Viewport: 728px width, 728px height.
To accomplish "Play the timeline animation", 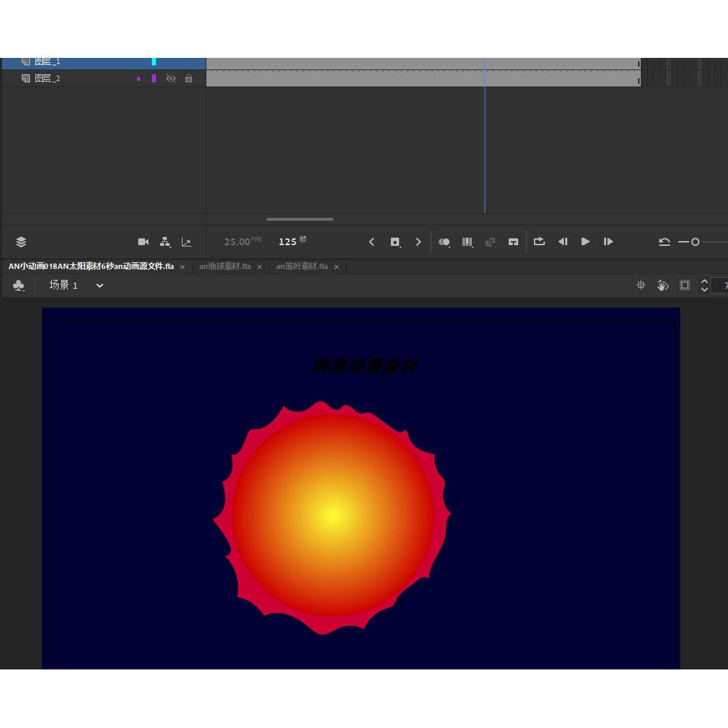I will (x=586, y=242).
